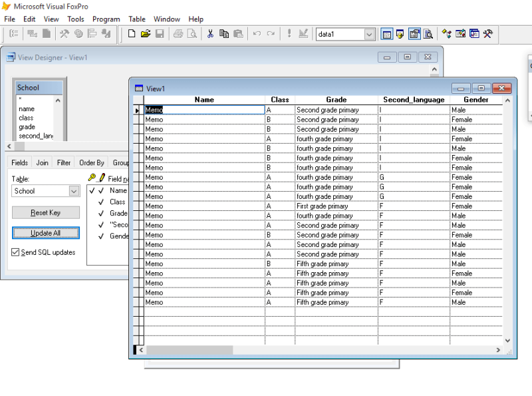This screenshot has height=396, width=532.
Task: Toggle the updatable checkmark for Class field
Action: pyautogui.click(x=101, y=202)
